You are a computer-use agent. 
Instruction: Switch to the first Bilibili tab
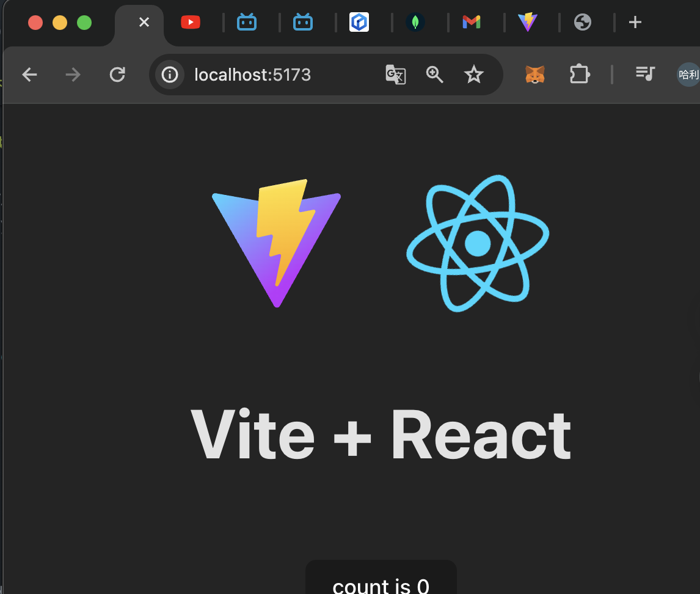point(246,23)
